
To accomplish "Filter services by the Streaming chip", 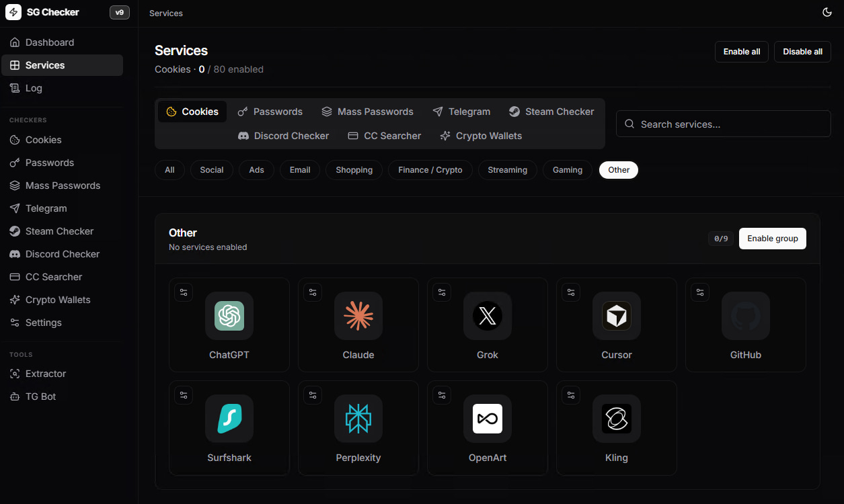I will tap(508, 170).
